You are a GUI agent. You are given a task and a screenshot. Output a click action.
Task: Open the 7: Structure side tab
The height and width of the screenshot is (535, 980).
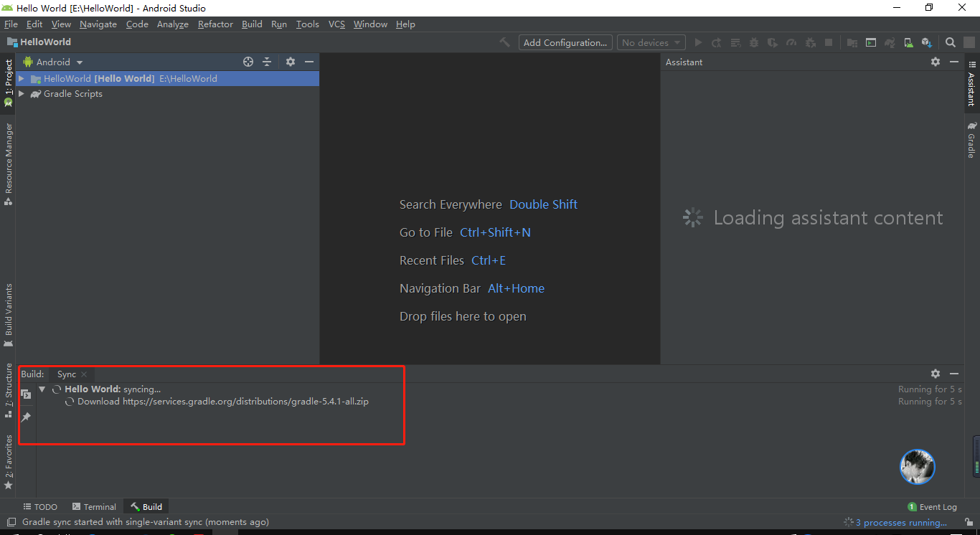[x=8, y=391]
